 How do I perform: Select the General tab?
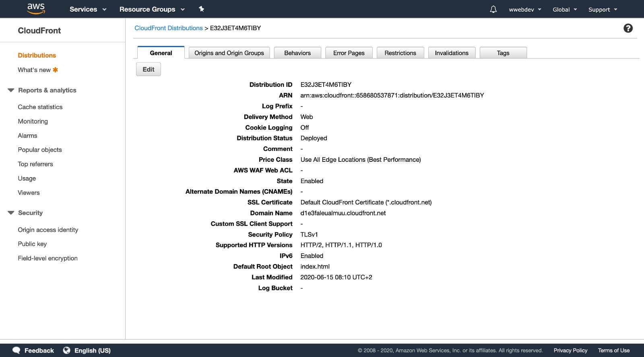[x=161, y=53]
